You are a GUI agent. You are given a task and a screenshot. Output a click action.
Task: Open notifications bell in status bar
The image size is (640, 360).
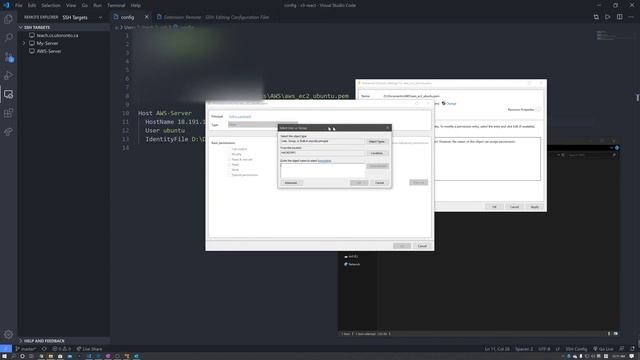(x=633, y=349)
